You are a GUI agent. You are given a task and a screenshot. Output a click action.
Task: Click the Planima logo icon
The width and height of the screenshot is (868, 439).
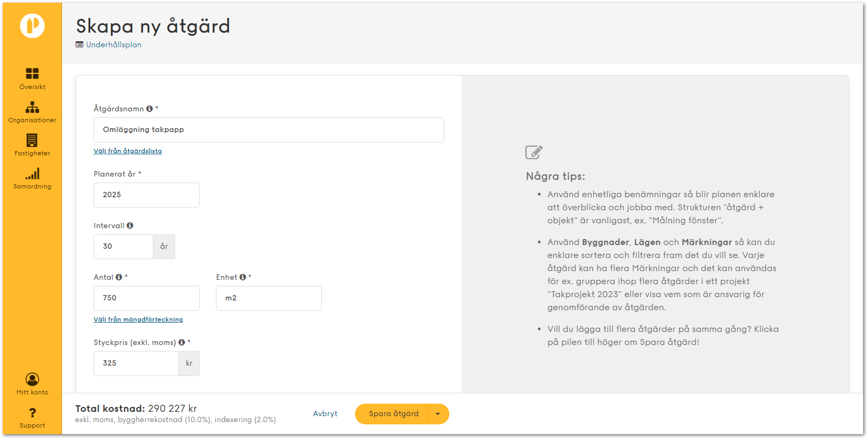(32, 26)
